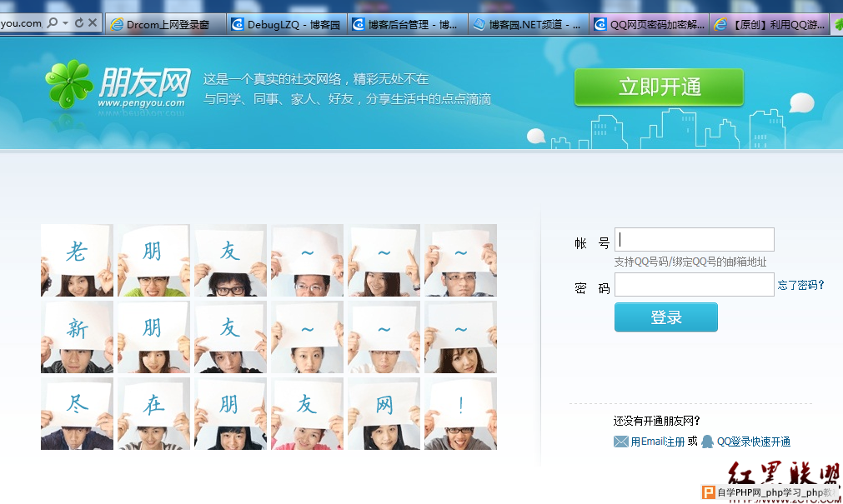Click the hint text 支持QQ号码/绑定QQ号的邮箱地址
The width and height of the screenshot is (843, 504).
tap(690, 262)
